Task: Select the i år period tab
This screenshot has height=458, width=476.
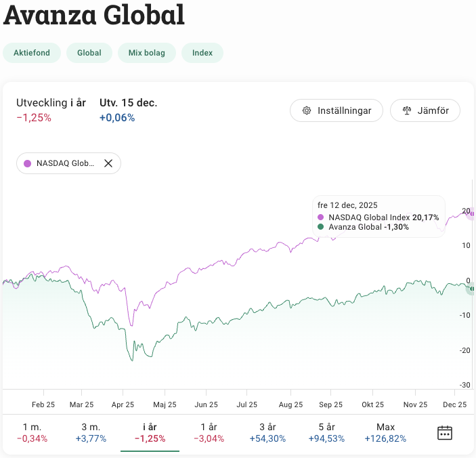Action: point(150,432)
